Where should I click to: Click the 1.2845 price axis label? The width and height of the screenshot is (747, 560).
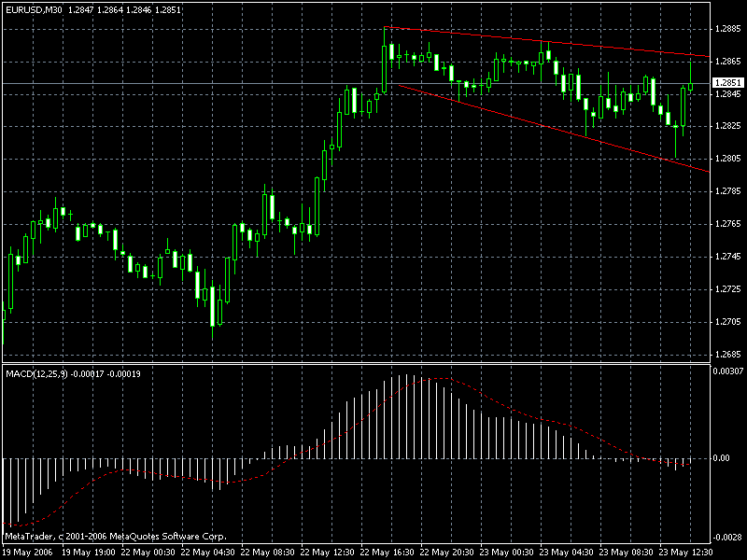728,94
